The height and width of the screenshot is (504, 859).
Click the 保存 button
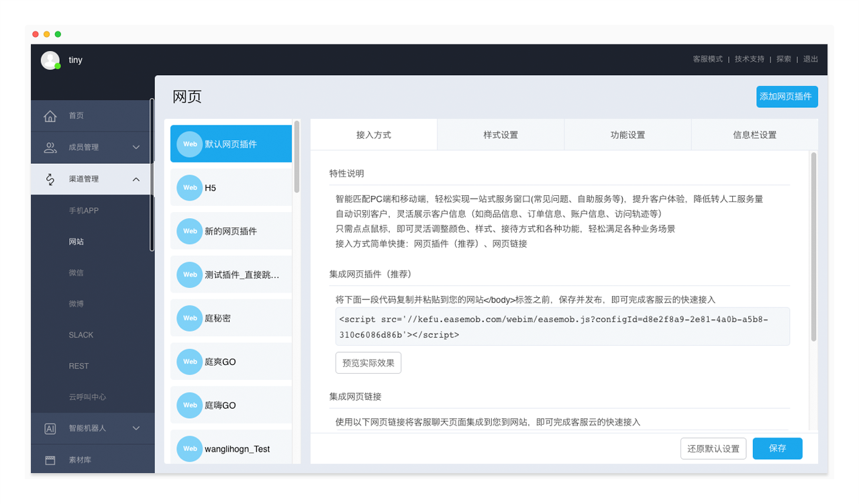tap(777, 448)
